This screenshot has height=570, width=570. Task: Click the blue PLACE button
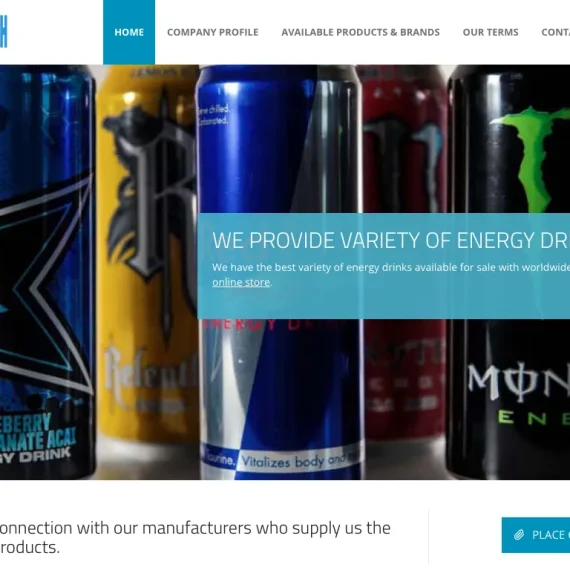[x=536, y=535]
